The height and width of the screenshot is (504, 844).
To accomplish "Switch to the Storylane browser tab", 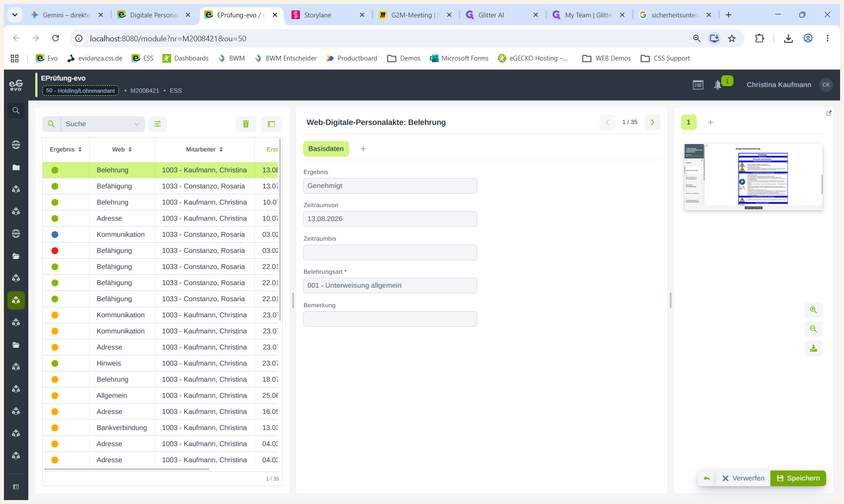I will click(327, 15).
